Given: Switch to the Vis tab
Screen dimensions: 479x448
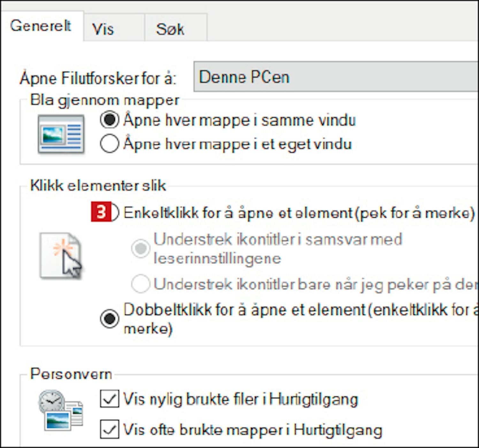Looking at the screenshot, I should coord(103,29).
